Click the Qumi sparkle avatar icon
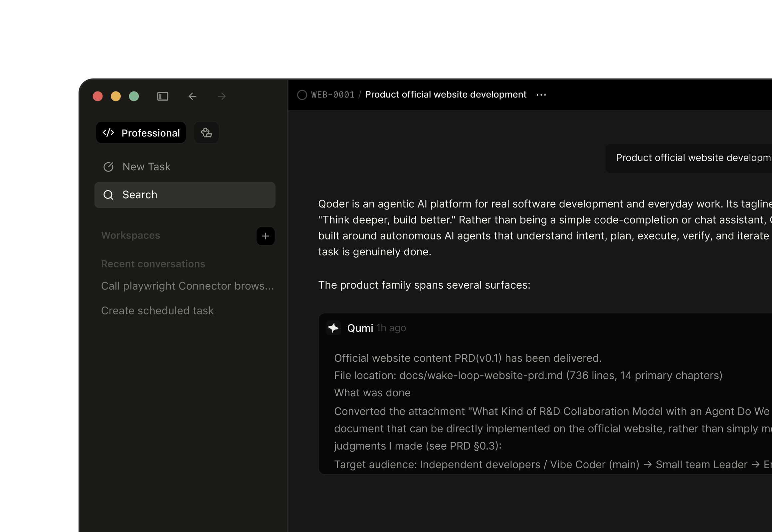Viewport: 772px width, 532px height. 333,328
